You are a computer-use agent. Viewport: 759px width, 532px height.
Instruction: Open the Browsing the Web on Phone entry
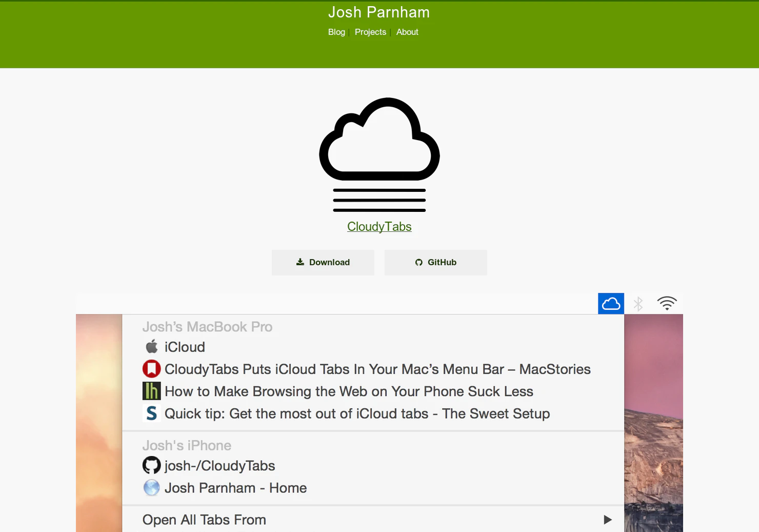tap(349, 391)
